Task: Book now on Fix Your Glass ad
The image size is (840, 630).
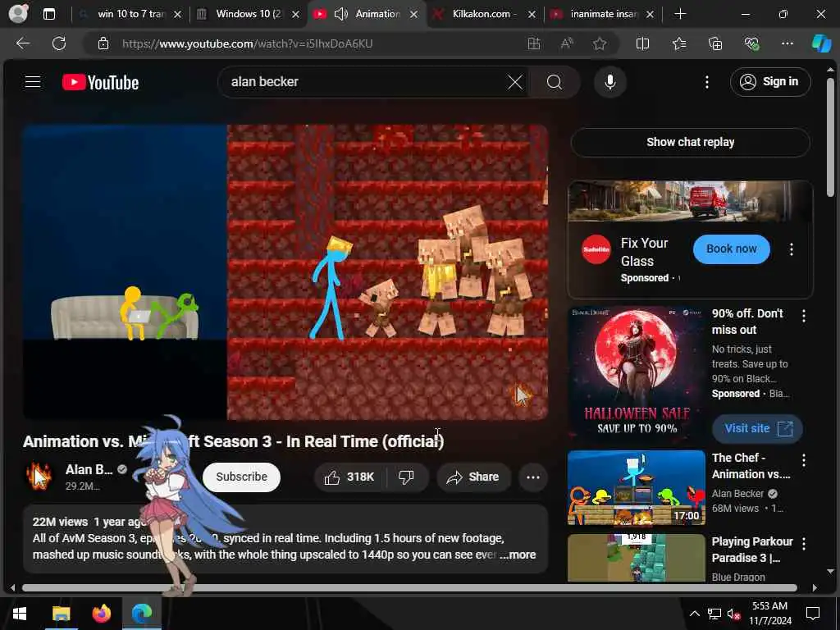Action: [731, 249]
